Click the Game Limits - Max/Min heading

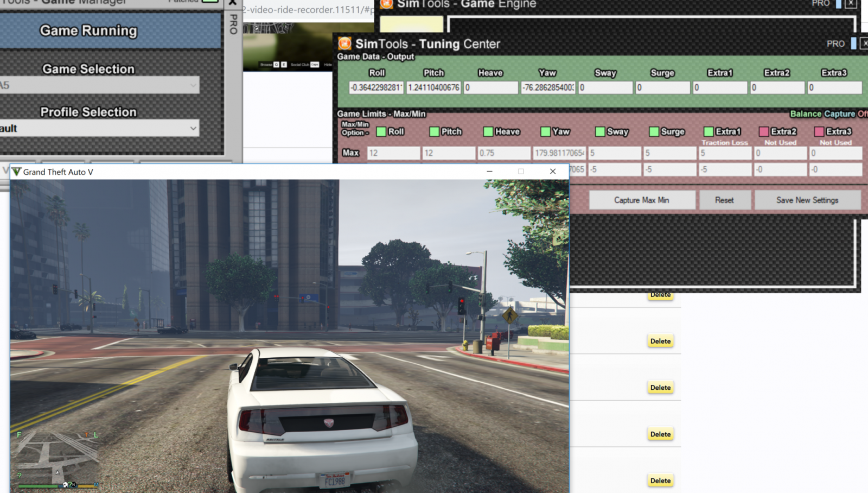coord(381,113)
